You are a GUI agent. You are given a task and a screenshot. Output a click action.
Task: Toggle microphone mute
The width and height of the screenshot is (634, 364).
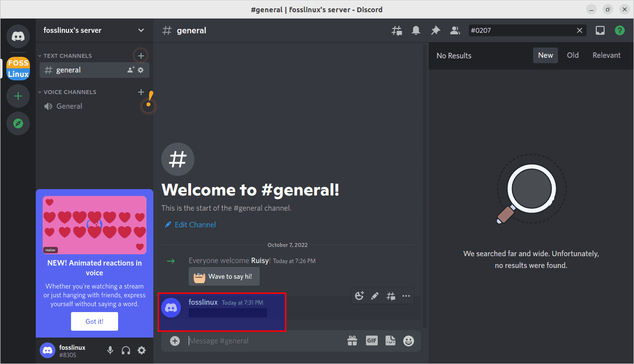[x=110, y=350]
